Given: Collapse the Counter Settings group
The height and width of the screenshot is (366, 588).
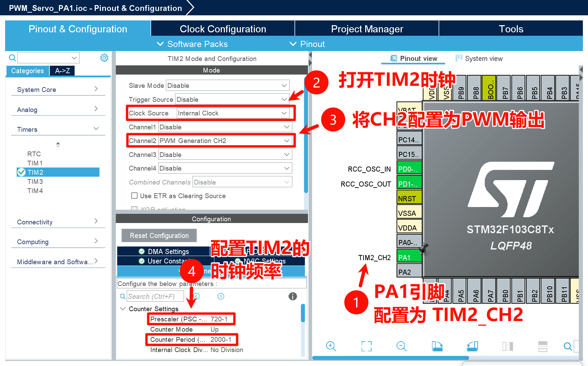Looking at the screenshot, I should pyautogui.click(x=123, y=309).
